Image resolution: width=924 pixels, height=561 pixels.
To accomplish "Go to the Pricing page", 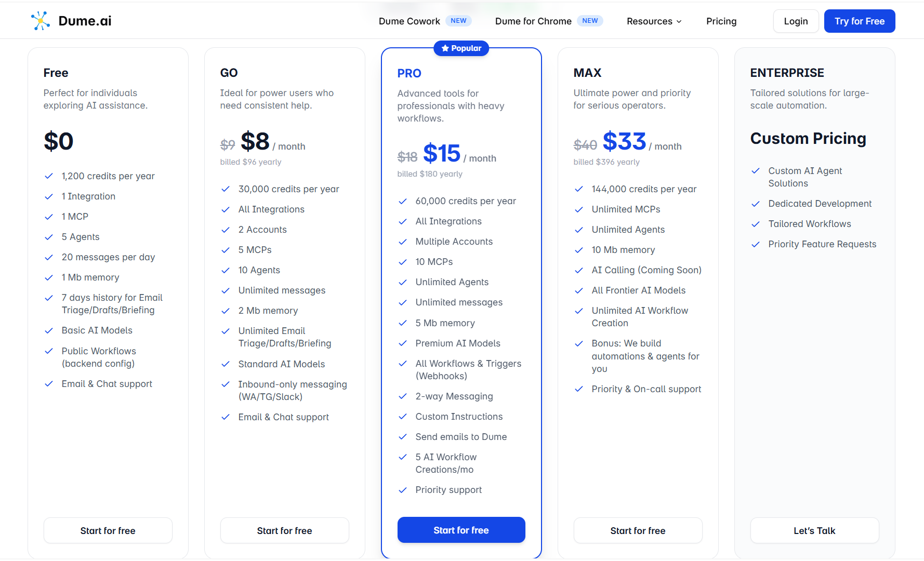I will click(721, 21).
